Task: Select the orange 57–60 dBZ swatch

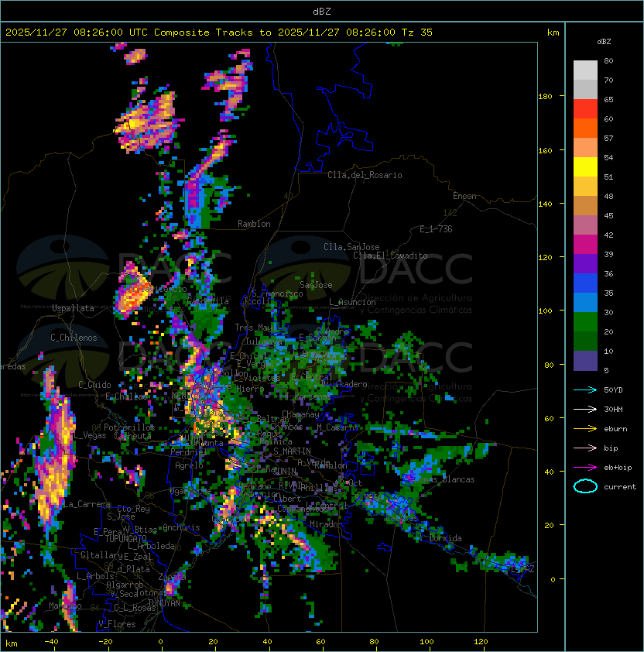Action: tap(585, 129)
